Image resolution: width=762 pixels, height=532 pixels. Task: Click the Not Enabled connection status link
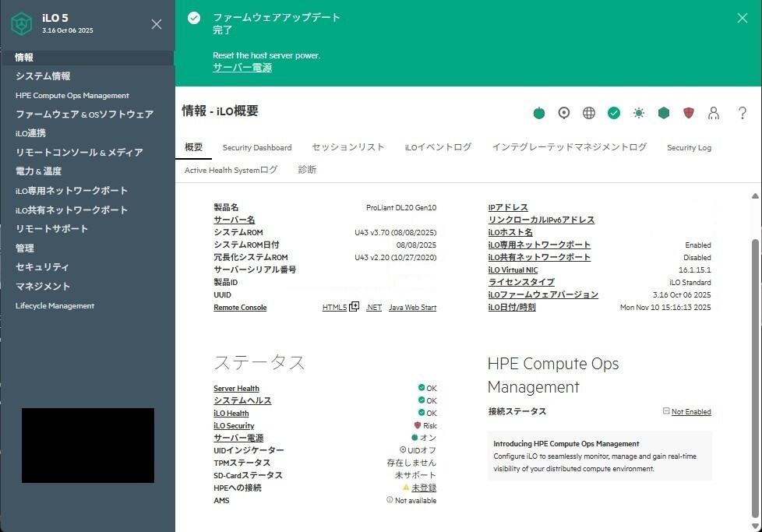(690, 412)
